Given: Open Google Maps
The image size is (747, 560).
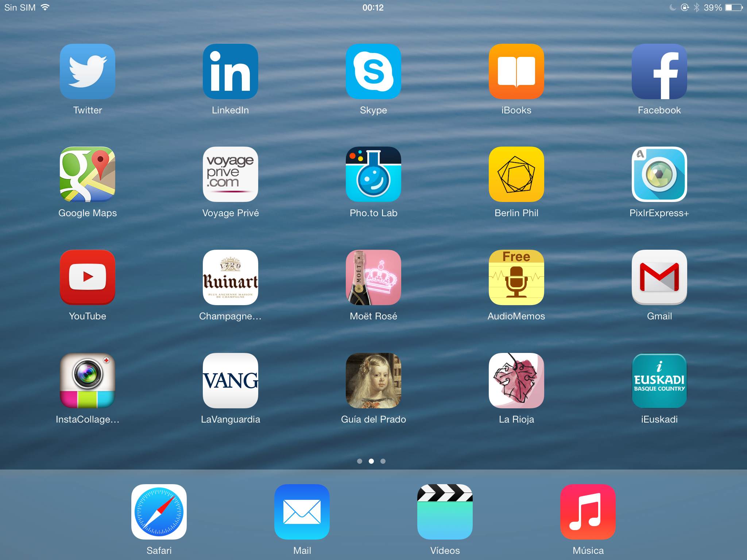Looking at the screenshot, I should [88, 174].
